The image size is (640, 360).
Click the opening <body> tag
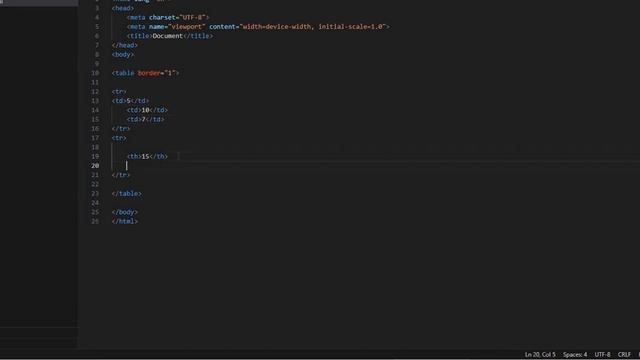click(x=123, y=55)
